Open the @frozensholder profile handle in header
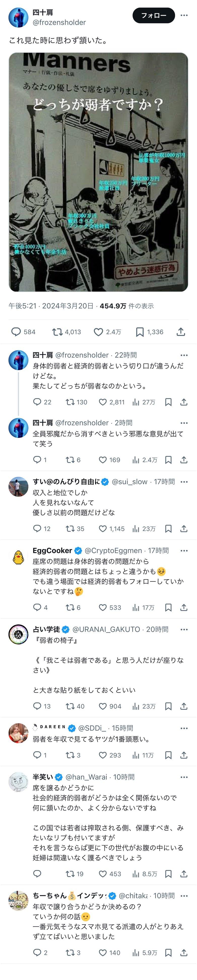 pyautogui.click(x=59, y=22)
